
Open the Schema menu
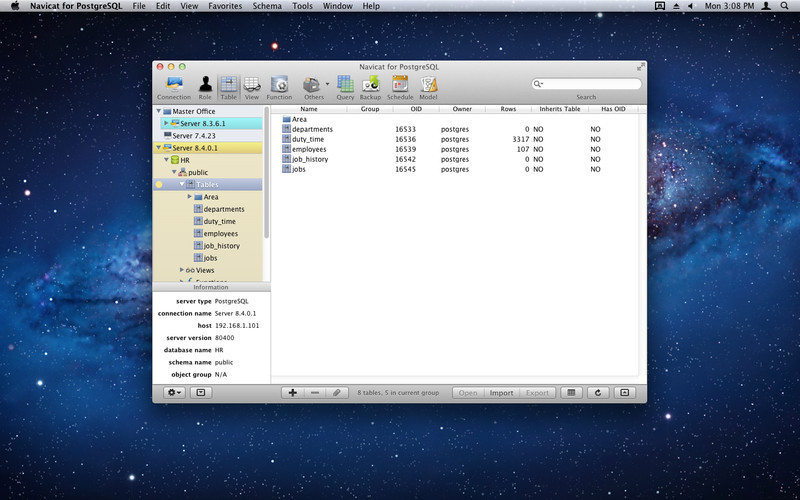click(267, 6)
